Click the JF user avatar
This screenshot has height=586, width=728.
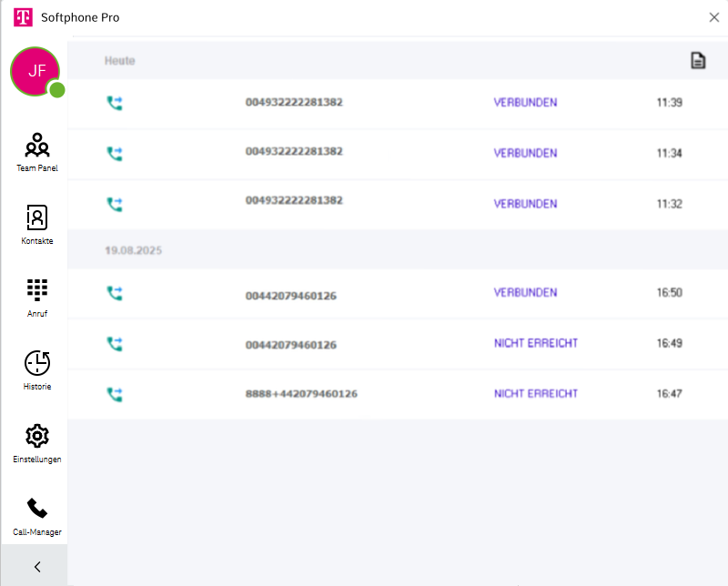pyautogui.click(x=35, y=70)
